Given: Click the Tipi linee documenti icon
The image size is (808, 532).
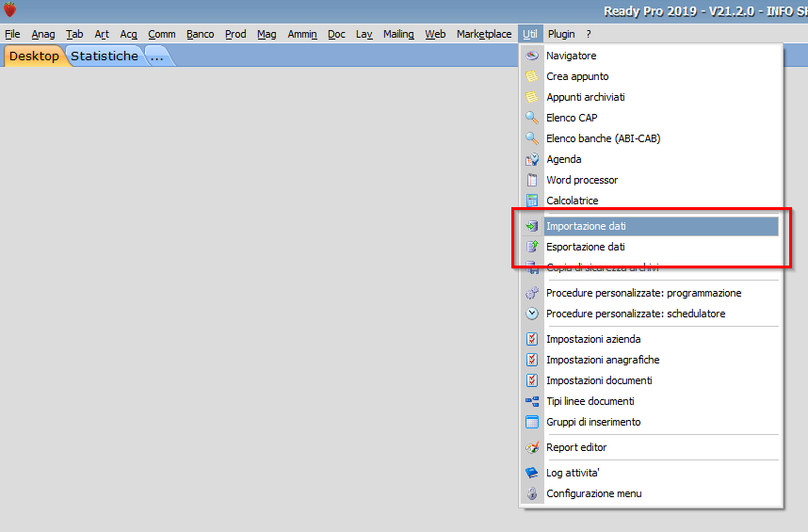Looking at the screenshot, I should tap(532, 401).
